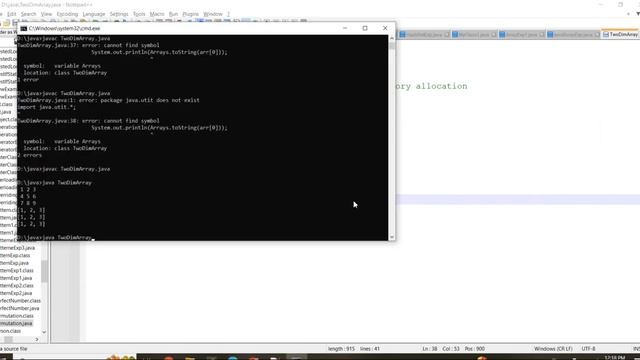Open the Language menu

[x=94, y=14]
